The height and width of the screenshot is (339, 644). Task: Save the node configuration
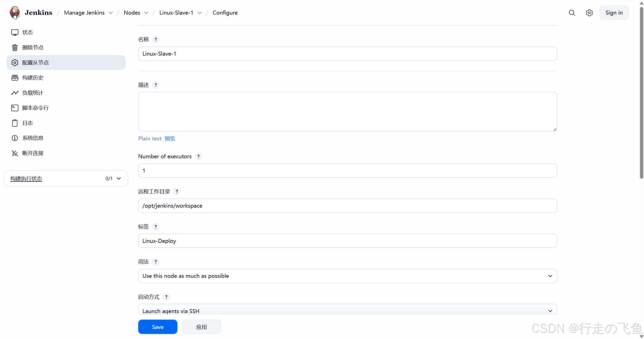(x=158, y=327)
